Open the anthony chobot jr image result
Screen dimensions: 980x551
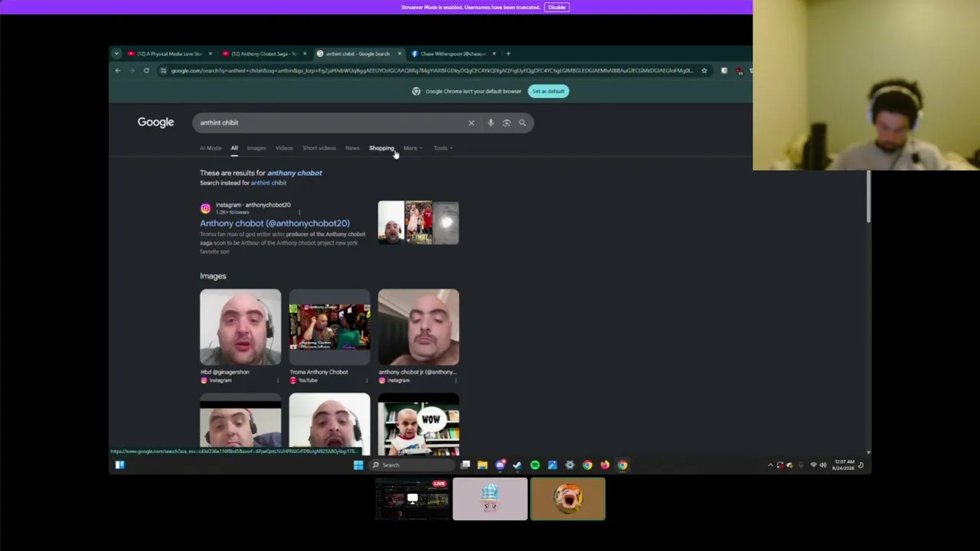pyautogui.click(x=418, y=327)
